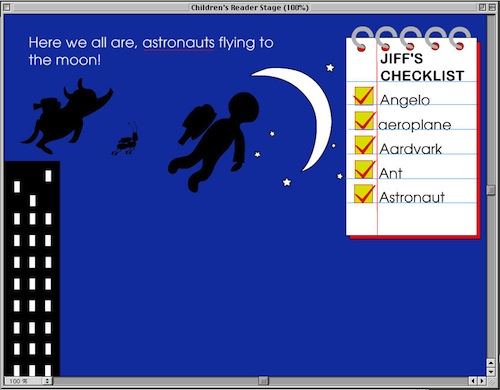Select the black skyscraper building
The width and height of the screenshot is (500, 390).
(32, 269)
